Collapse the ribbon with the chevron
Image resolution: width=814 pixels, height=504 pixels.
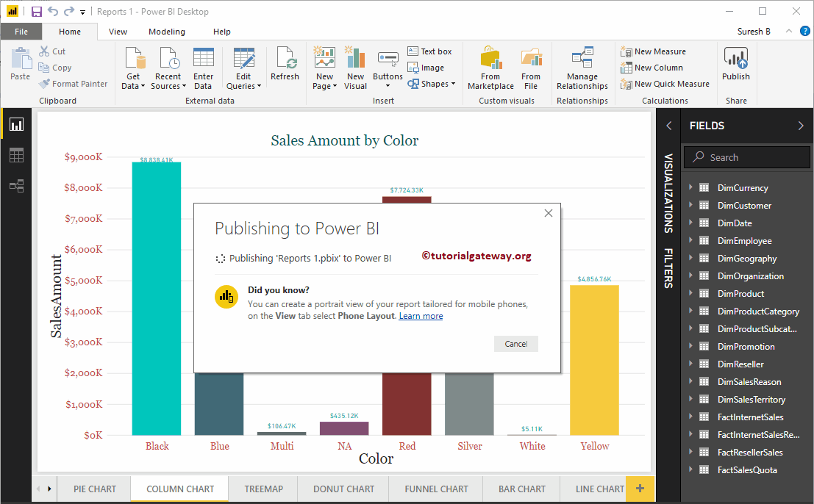[x=788, y=31]
